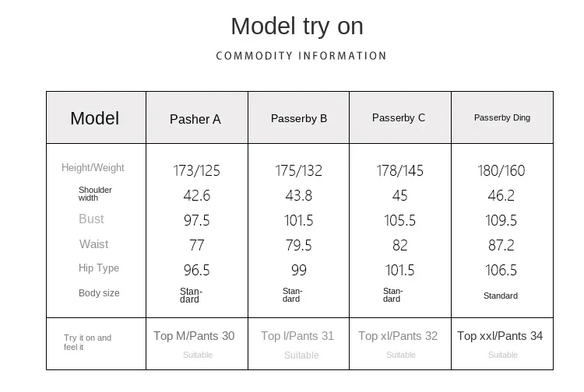The image size is (584, 392).
Task: Click the Height/Weight row label
Action: point(93,168)
